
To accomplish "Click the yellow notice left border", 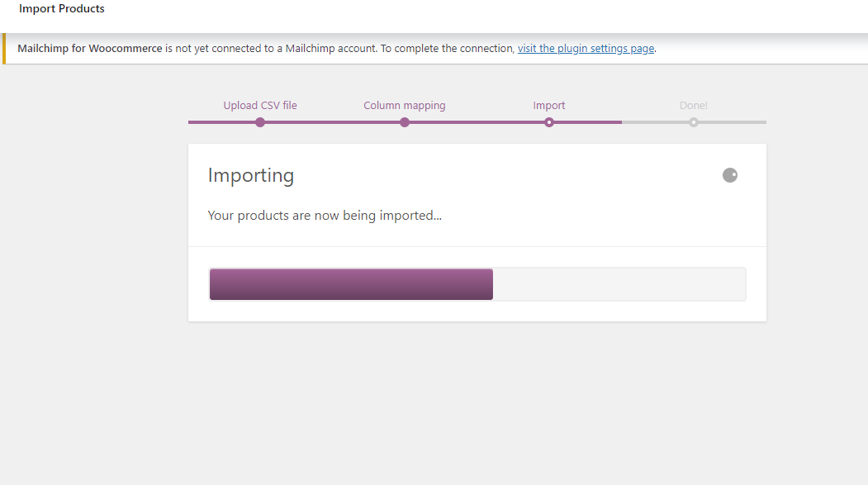I will point(4,48).
